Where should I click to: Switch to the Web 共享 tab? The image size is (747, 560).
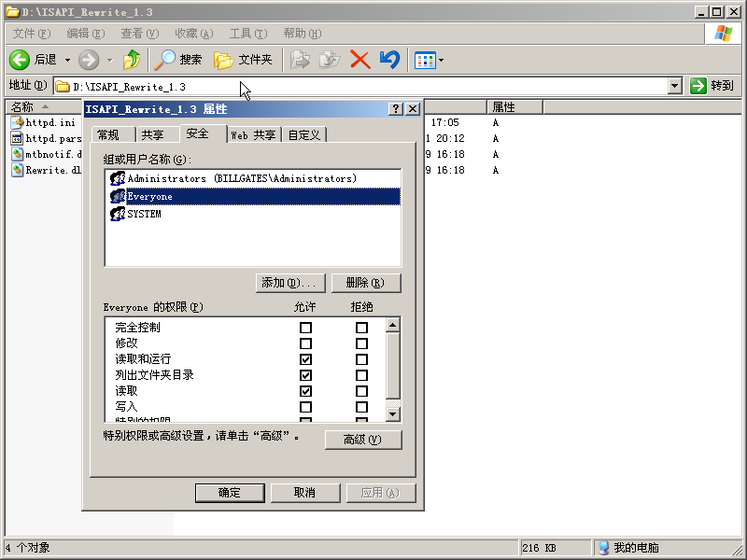[x=254, y=135]
